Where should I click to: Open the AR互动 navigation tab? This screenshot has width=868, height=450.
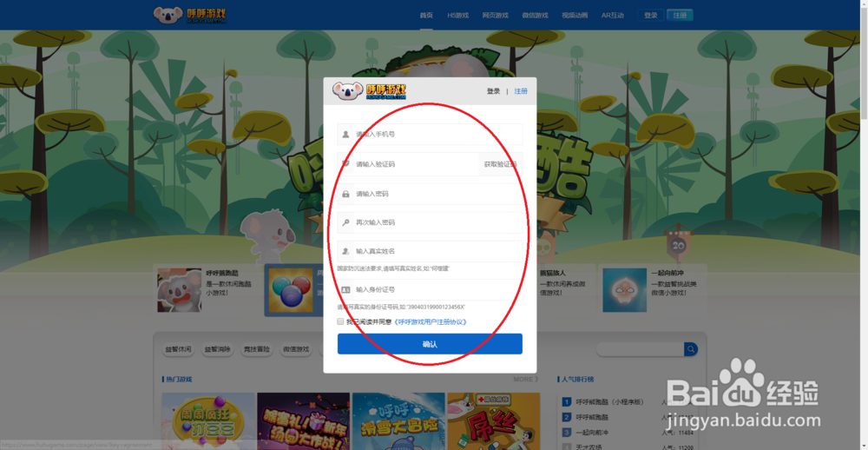(612, 16)
